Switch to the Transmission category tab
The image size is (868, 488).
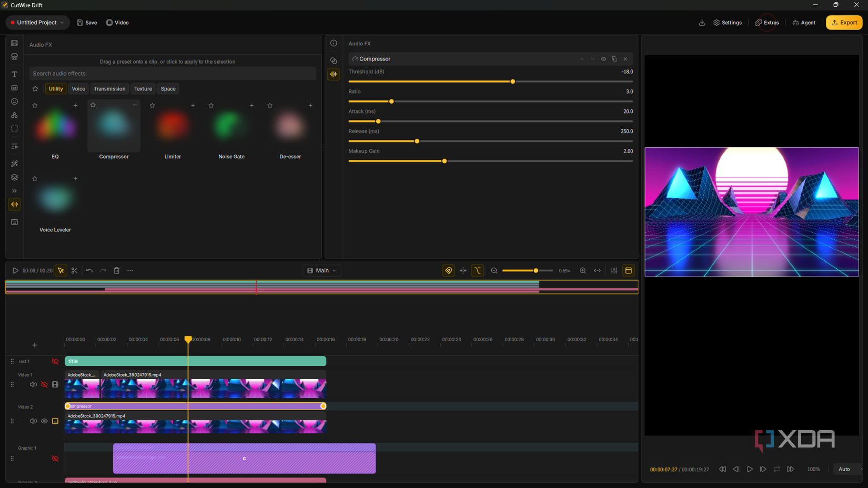pyautogui.click(x=109, y=89)
